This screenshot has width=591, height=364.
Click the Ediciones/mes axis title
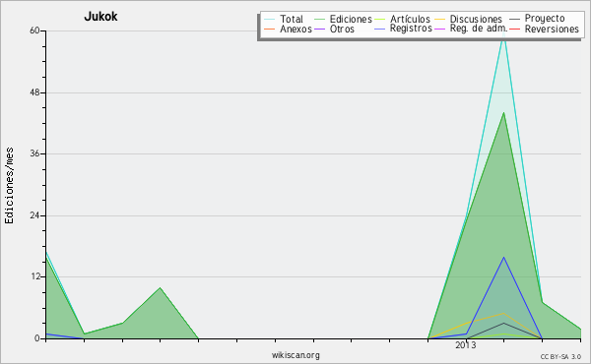[9, 186]
